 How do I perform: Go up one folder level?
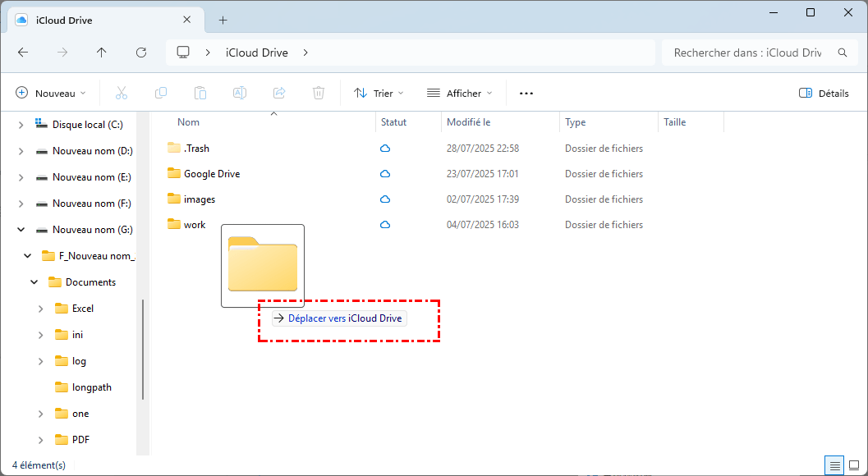click(x=101, y=53)
